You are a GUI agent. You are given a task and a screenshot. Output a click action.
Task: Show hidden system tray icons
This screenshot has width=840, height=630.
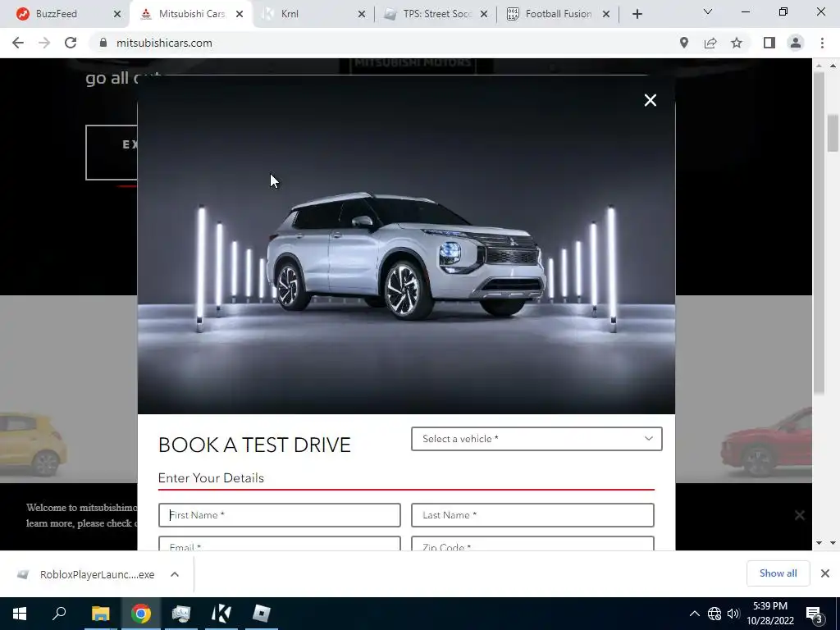[694, 614]
